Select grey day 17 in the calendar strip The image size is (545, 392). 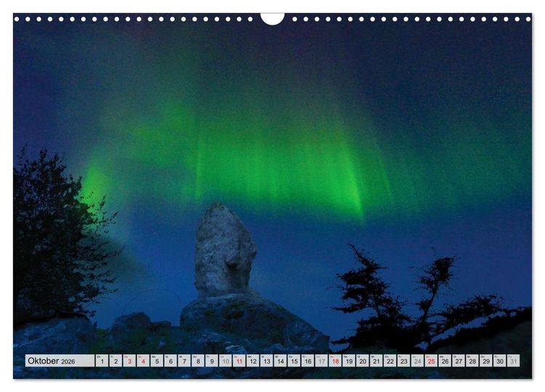(x=322, y=360)
